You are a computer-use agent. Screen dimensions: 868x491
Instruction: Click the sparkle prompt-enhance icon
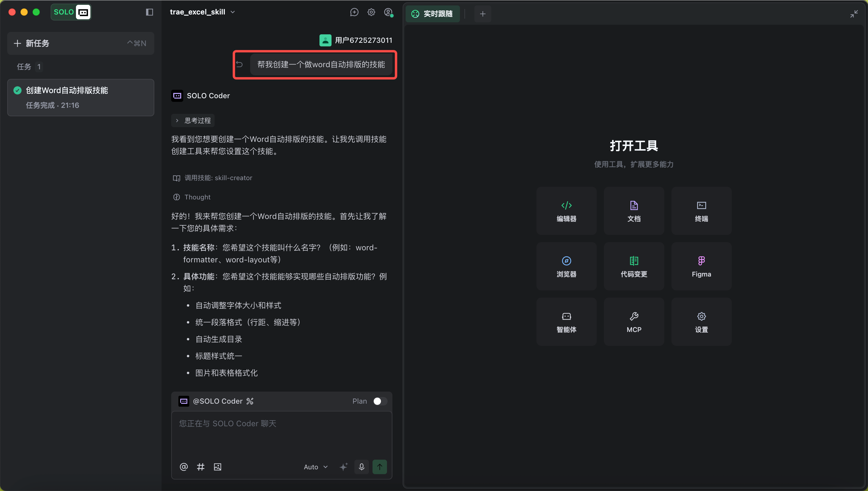343,467
